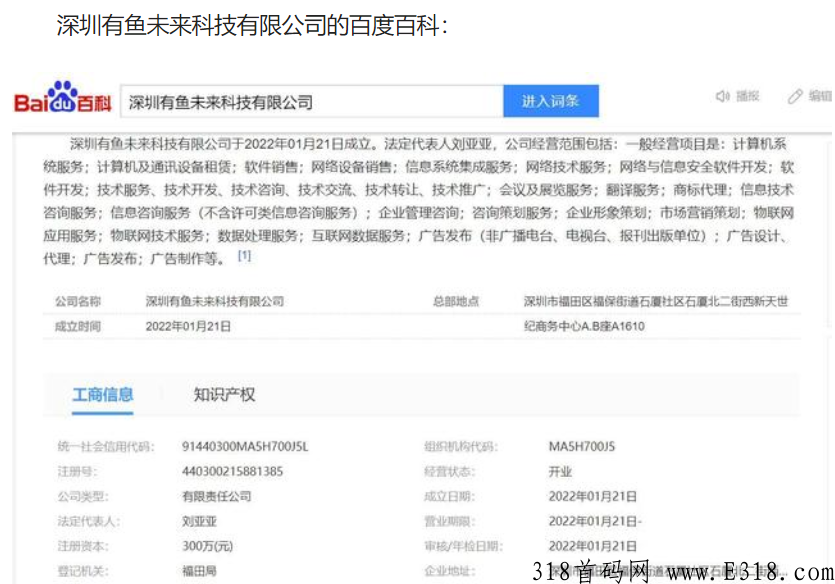Switch to the 工商信息 tab

pos(103,394)
